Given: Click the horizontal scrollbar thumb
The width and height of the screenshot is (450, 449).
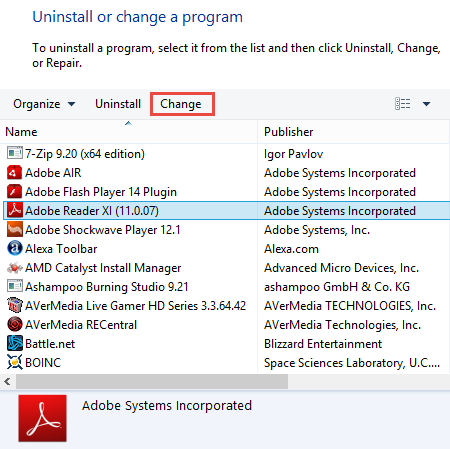Looking at the screenshot, I should click(x=152, y=381).
